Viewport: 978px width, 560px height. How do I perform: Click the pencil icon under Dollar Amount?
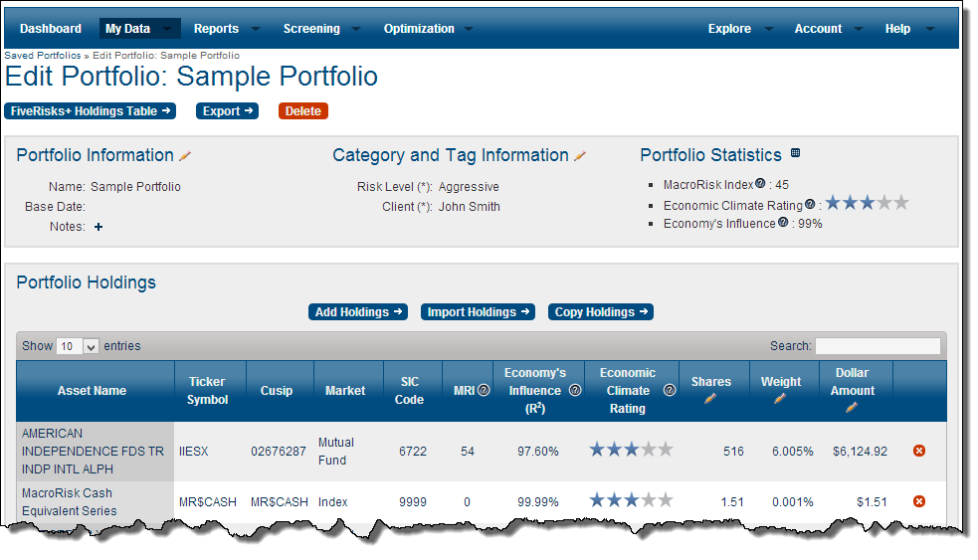coord(852,407)
